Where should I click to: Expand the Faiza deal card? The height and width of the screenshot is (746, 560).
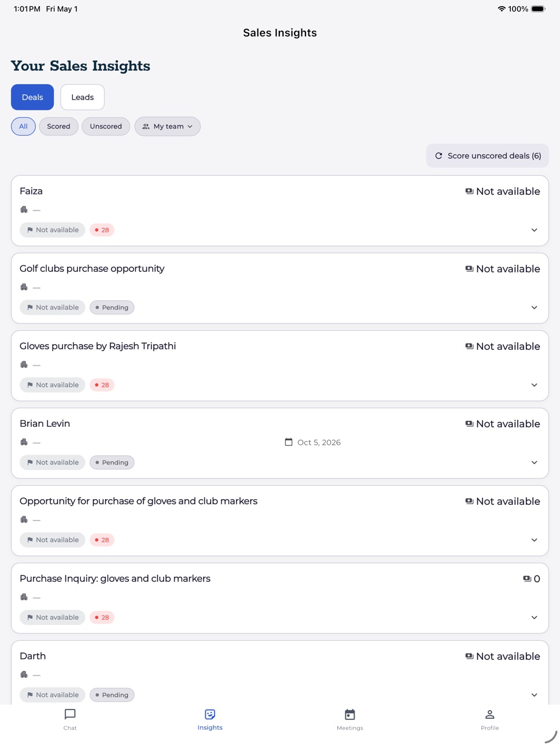coord(535,230)
